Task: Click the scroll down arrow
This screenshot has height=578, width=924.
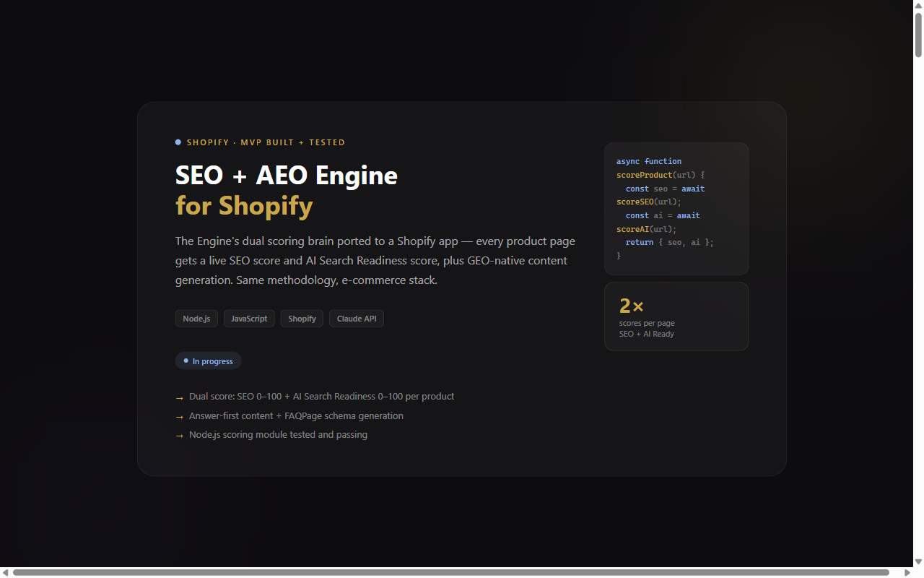Action: pos(918,561)
